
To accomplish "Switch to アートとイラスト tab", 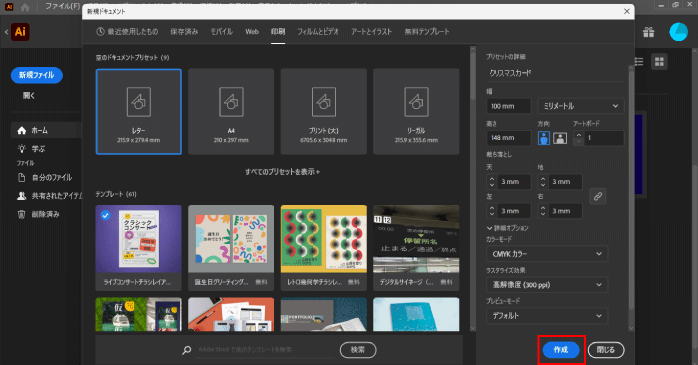I will (x=371, y=32).
